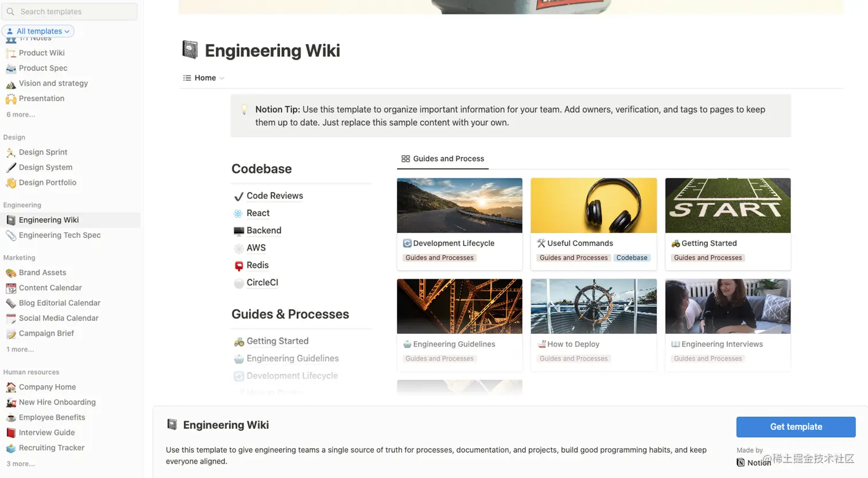Open the CircleCI page link

pos(262,283)
